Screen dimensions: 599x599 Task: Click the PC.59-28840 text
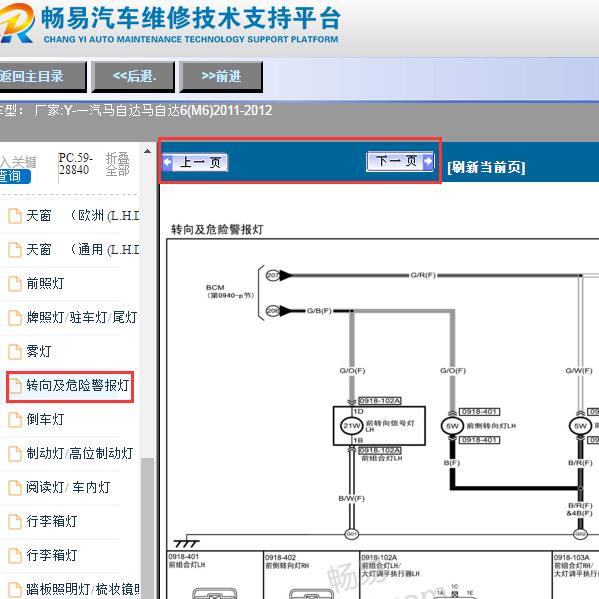(x=75, y=164)
